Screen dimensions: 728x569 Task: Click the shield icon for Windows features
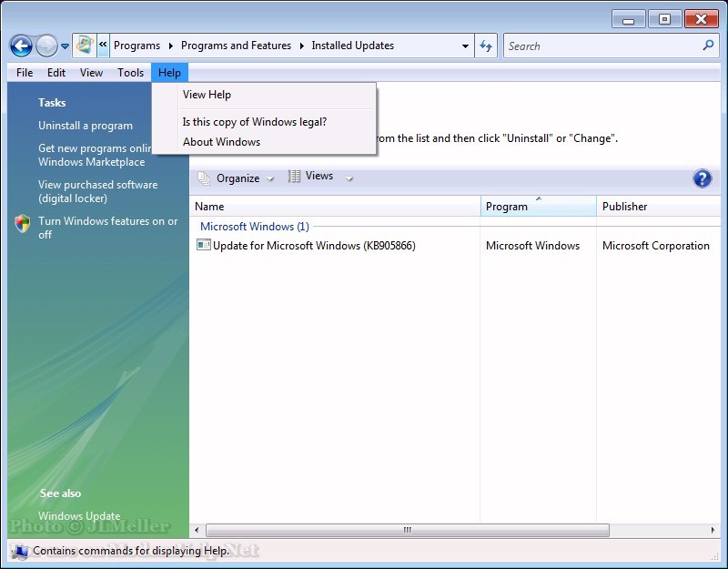point(23,224)
